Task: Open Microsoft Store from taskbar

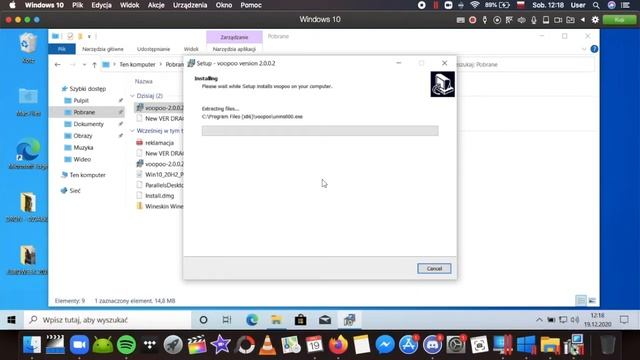Action: click(301, 320)
